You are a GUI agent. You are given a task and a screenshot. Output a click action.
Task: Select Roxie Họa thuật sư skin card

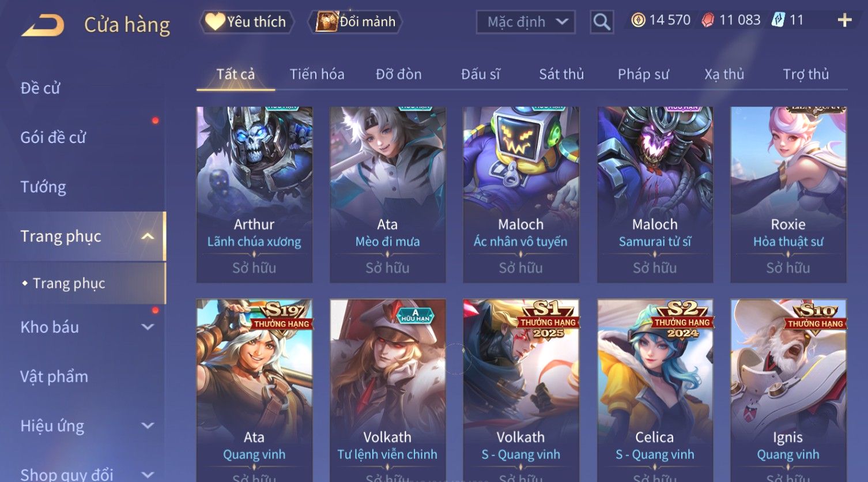point(788,194)
